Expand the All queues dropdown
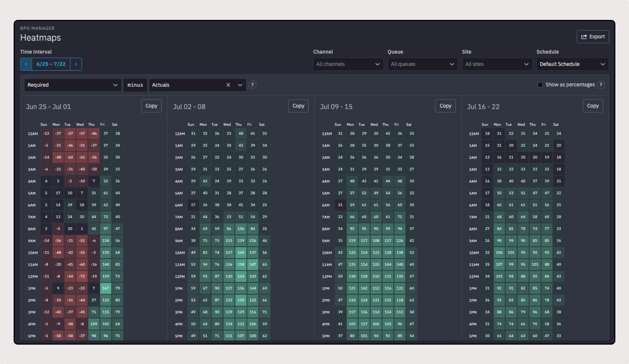629x364 pixels. coord(422,64)
